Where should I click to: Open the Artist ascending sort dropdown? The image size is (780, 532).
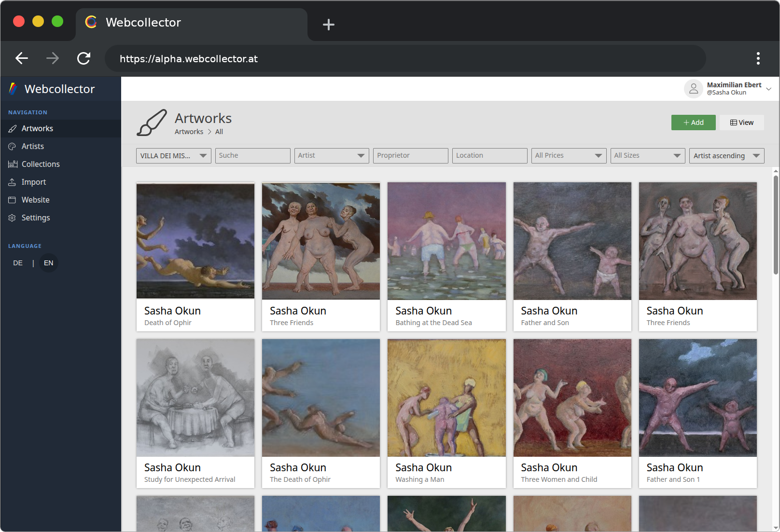pos(726,156)
